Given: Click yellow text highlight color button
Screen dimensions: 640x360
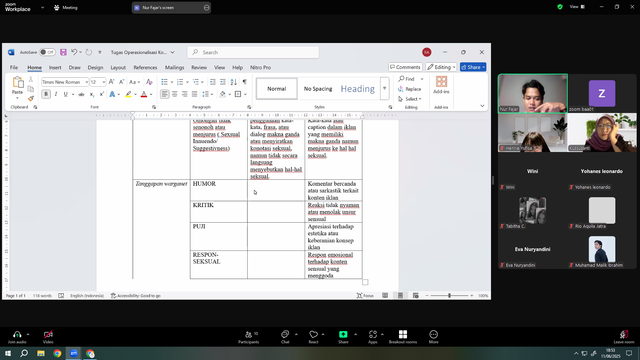Looking at the screenshot, I should pyautogui.click(x=129, y=94).
